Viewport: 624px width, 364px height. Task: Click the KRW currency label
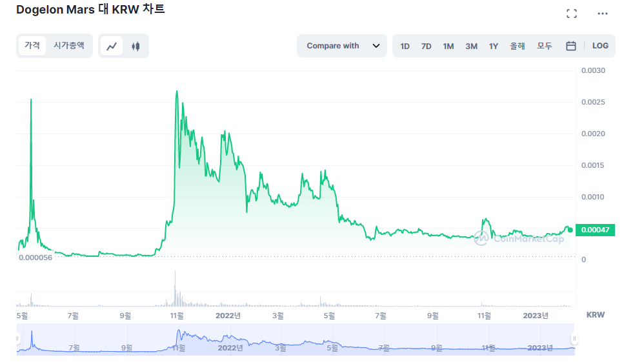point(596,315)
